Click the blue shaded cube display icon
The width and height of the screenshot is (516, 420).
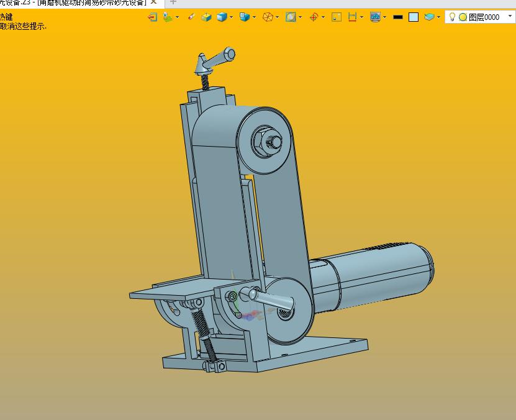pos(222,17)
